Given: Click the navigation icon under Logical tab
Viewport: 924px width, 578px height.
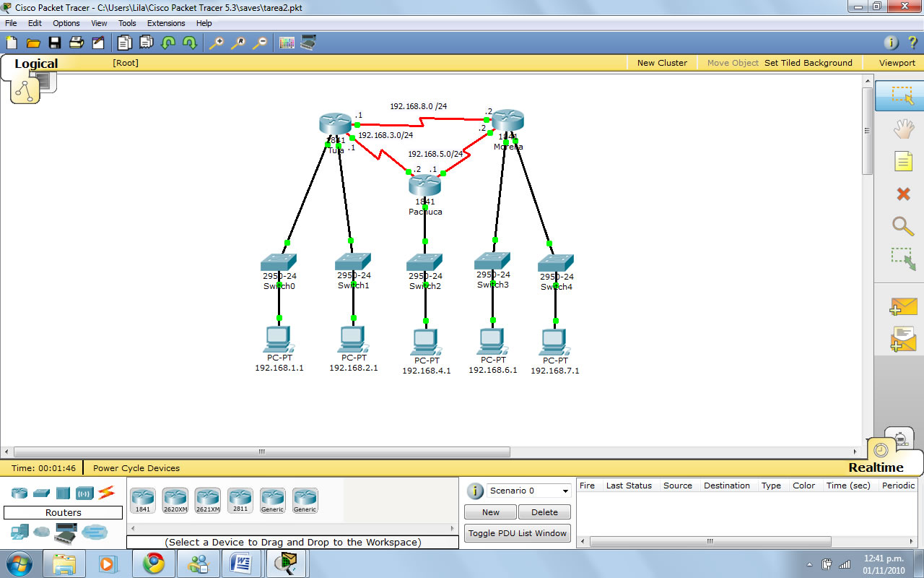Looking at the screenshot, I should [26, 90].
